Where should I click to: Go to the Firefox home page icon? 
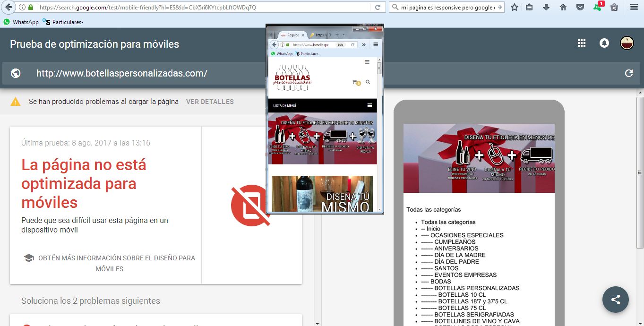click(563, 8)
